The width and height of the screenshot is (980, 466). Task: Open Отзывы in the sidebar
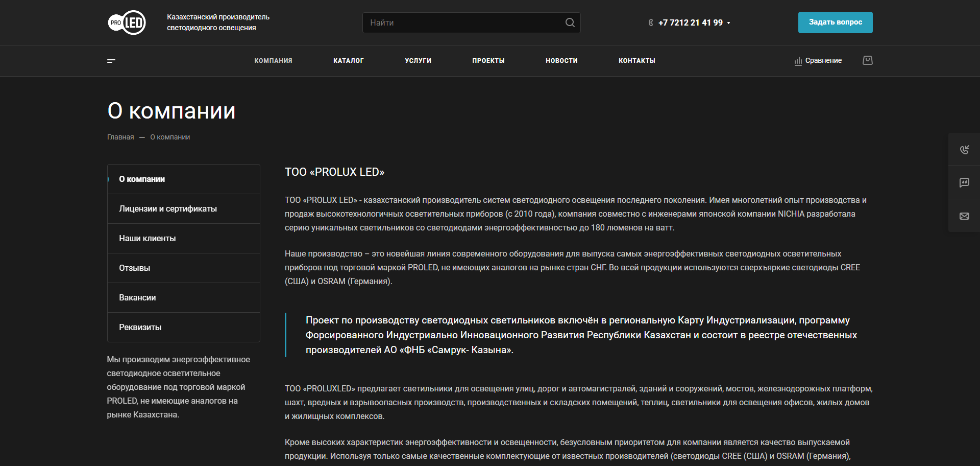point(184,268)
